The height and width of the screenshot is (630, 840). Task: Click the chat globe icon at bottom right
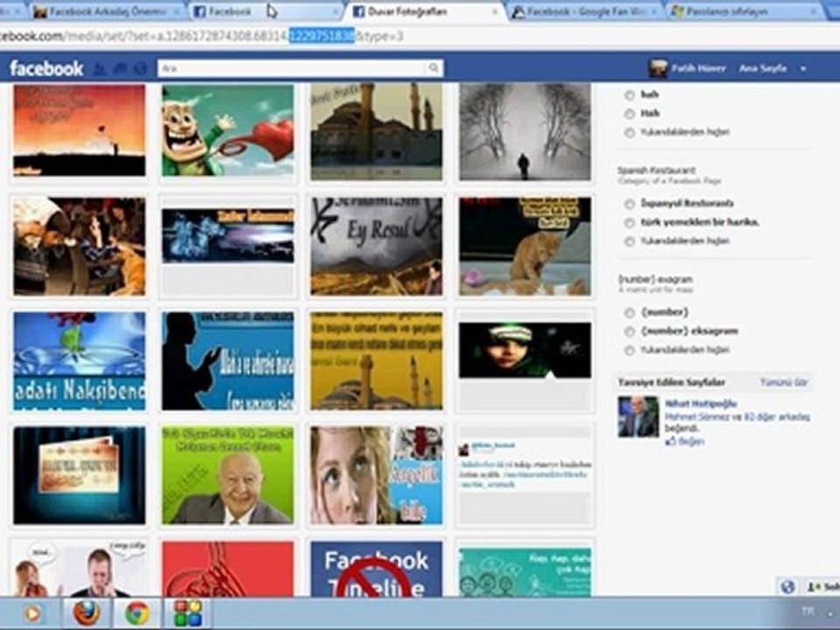[787, 587]
